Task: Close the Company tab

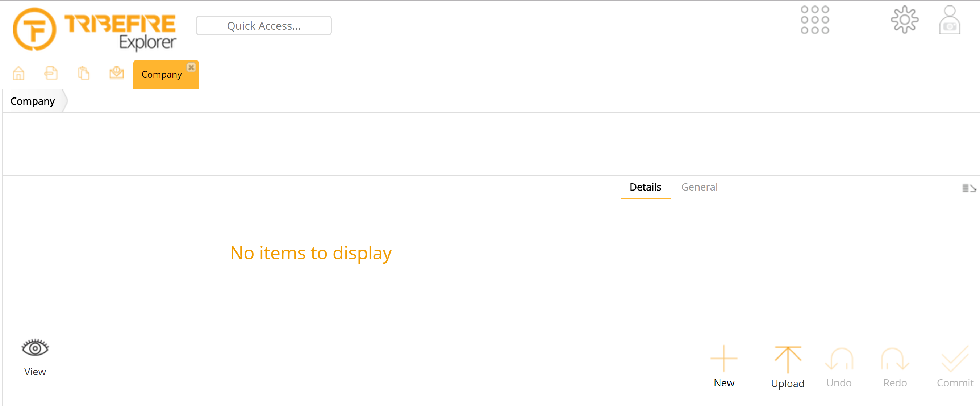Action: [x=191, y=68]
